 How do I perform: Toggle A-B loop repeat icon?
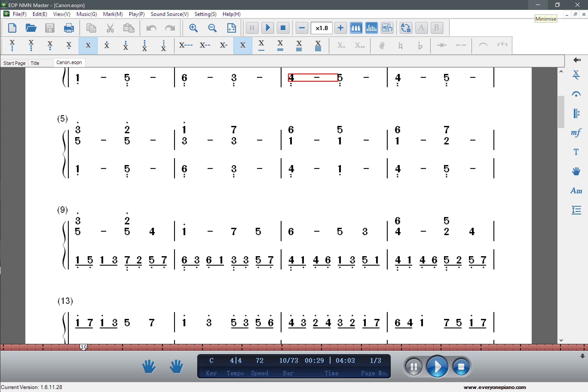pyautogui.click(x=406, y=28)
